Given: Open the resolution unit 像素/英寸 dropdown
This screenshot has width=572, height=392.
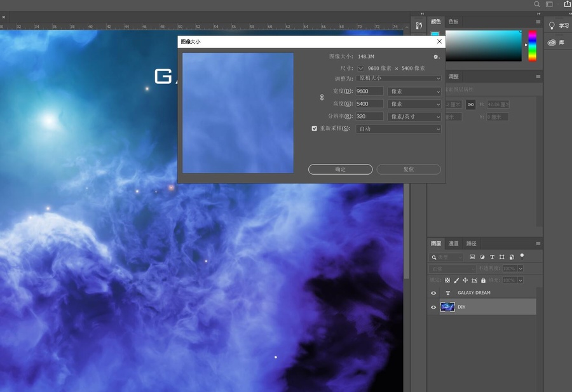Looking at the screenshot, I should [x=414, y=117].
